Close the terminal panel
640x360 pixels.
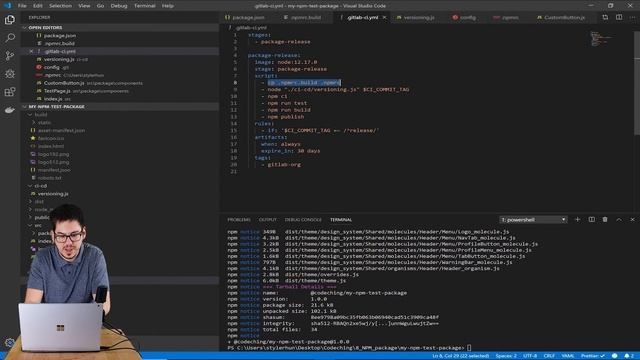632,220
